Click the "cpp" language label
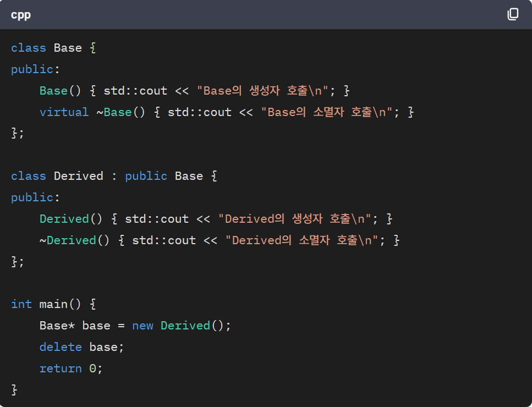Viewport: 532px width, 407px height. click(21, 15)
